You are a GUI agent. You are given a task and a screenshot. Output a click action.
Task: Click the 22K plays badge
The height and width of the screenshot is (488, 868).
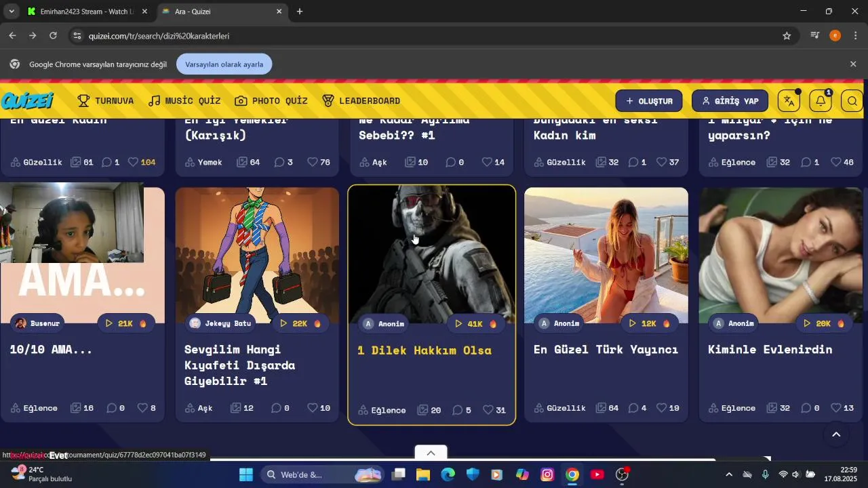[x=300, y=323]
